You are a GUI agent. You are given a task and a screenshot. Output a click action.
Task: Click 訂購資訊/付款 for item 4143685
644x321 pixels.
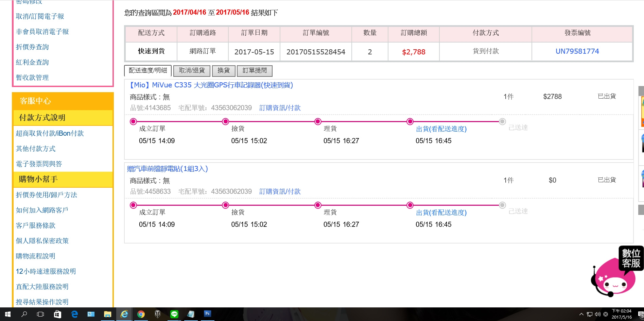(280, 108)
